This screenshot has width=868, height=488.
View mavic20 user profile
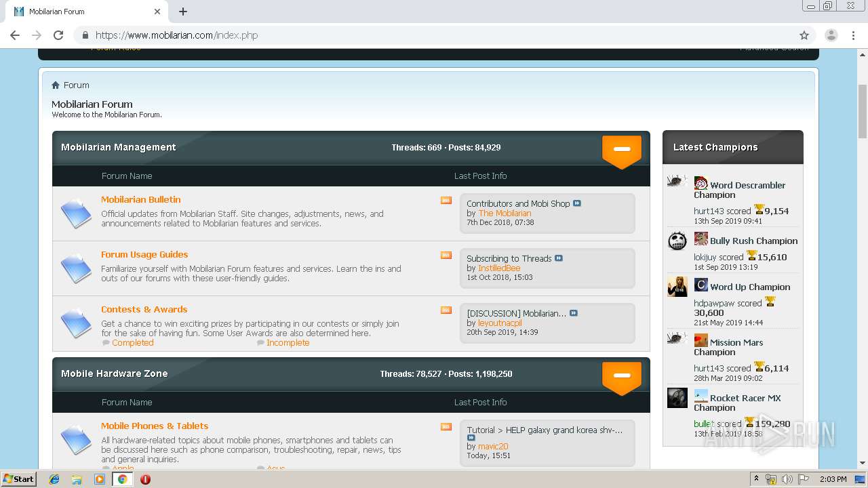[x=493, y=446]
